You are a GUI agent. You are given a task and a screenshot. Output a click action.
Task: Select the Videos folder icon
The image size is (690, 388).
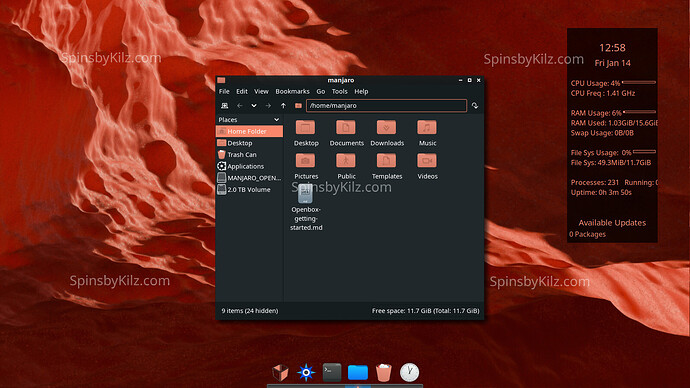click(x=427, y=167)
